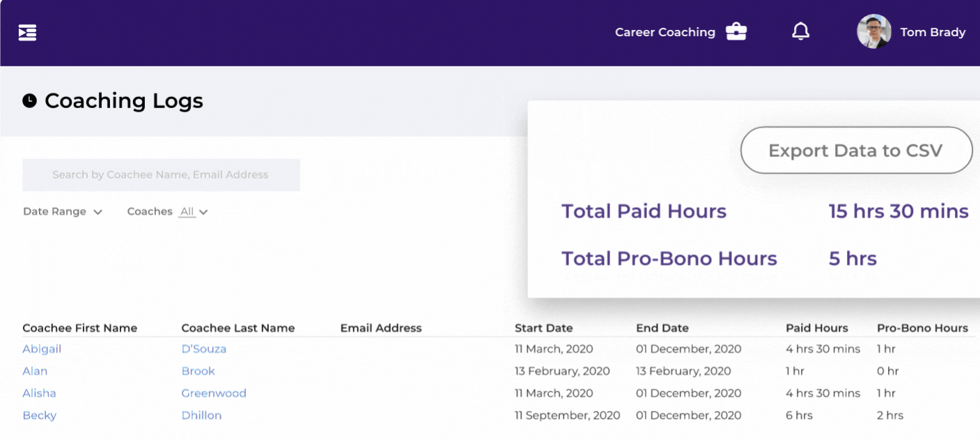This screenshot has width=980, height=440.
Task: Click Tom Brady's profile avatar
Action: point(873,32)
